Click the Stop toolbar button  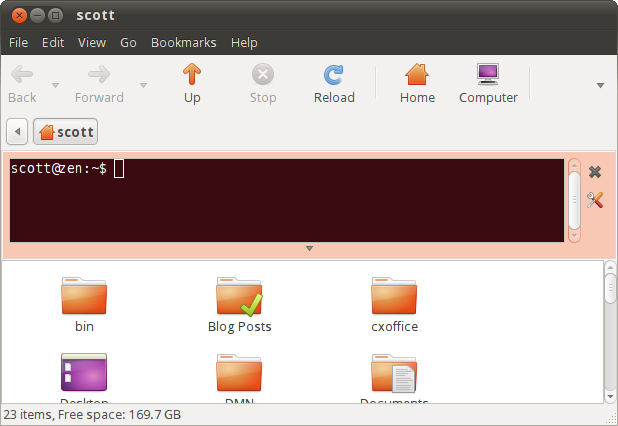tap(263, 83)
